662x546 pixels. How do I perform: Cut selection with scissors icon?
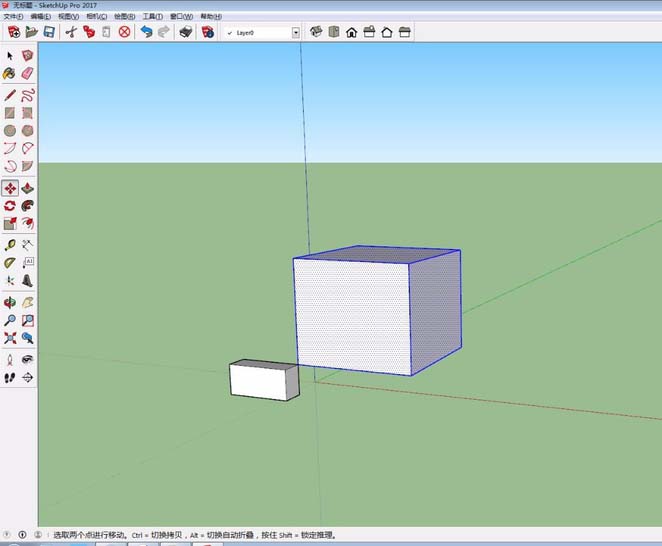click(71, 32)
